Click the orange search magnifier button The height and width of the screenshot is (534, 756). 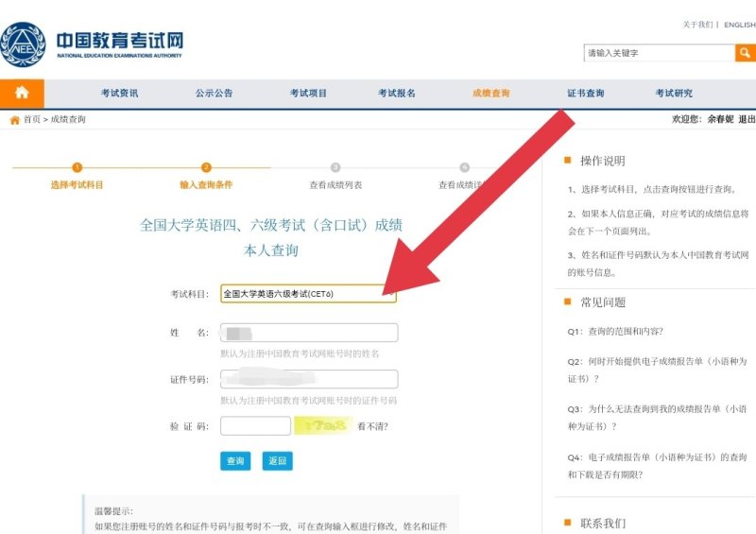[x=745, y=53]
